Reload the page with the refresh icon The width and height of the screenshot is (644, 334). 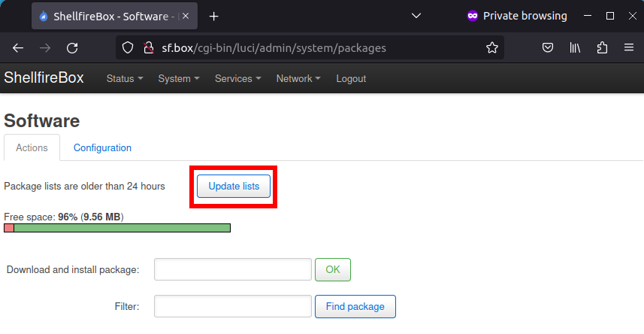tap(72, 48)
